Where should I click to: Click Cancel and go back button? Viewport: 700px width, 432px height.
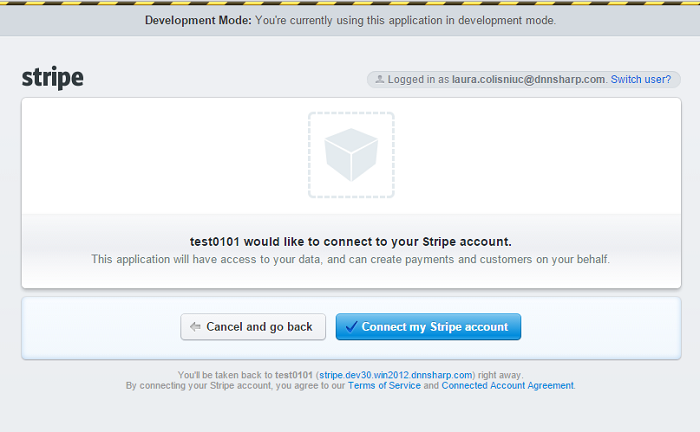pyautogui.click(x=253, y=327)
